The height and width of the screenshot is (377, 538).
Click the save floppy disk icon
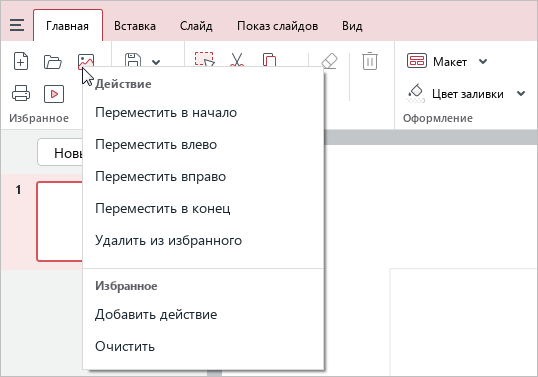point(133,60)
